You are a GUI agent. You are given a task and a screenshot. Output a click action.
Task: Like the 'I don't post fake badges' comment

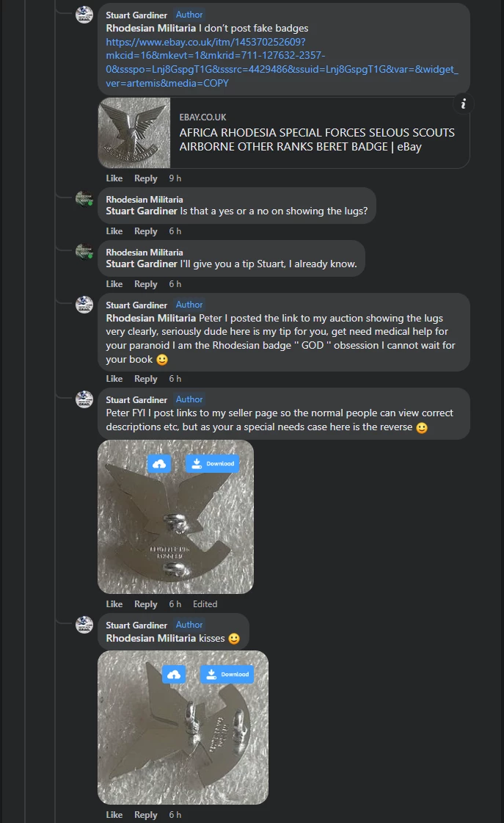coord(114,178)
